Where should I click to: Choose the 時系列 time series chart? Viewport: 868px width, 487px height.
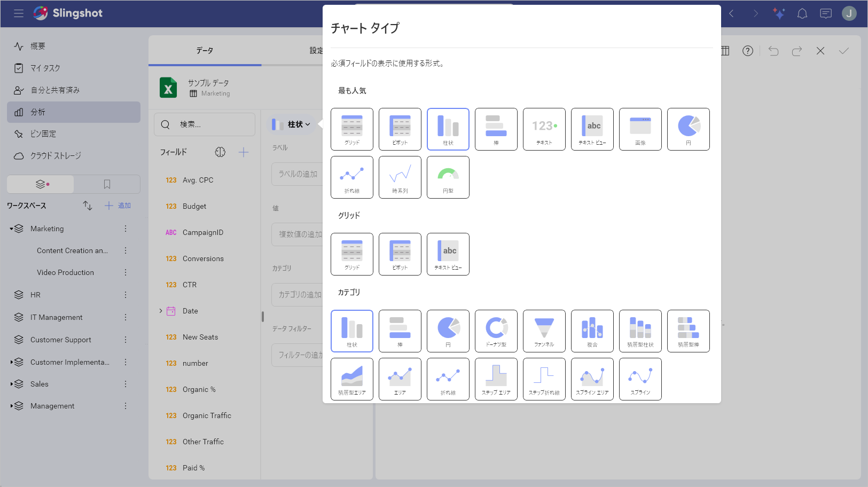[400, 177]
